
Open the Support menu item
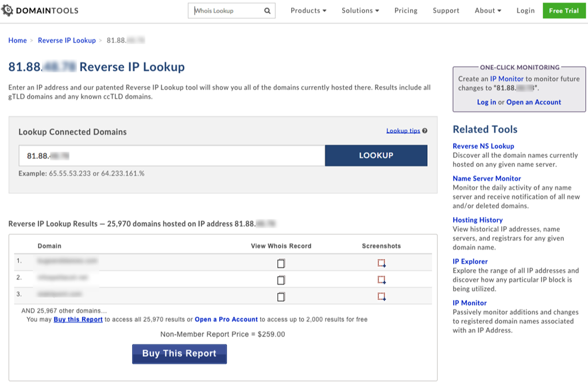(x=446, y=10)
